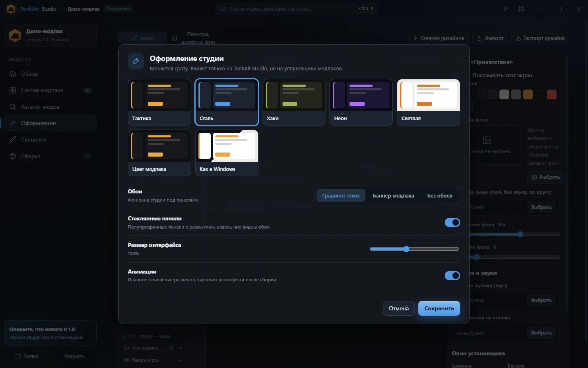The image size is (588, 368).
Task: Select the Неон theme card
Action: click(x=361, y=102)
